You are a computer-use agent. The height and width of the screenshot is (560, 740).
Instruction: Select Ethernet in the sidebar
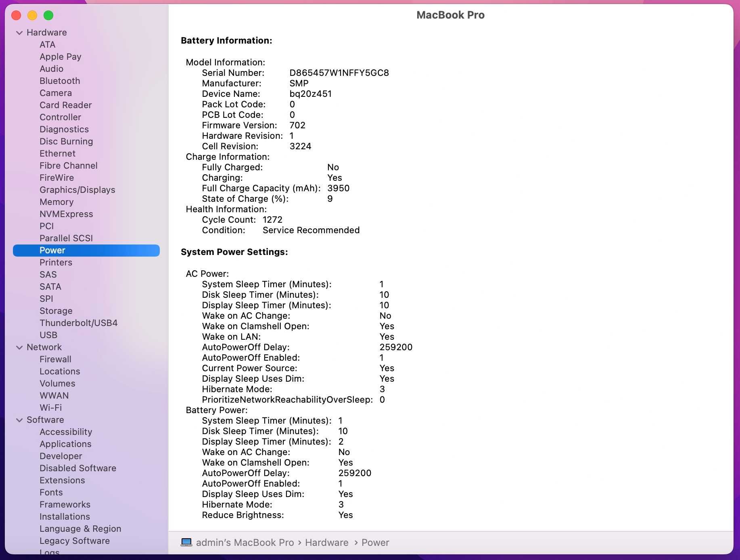pos(58,154)
